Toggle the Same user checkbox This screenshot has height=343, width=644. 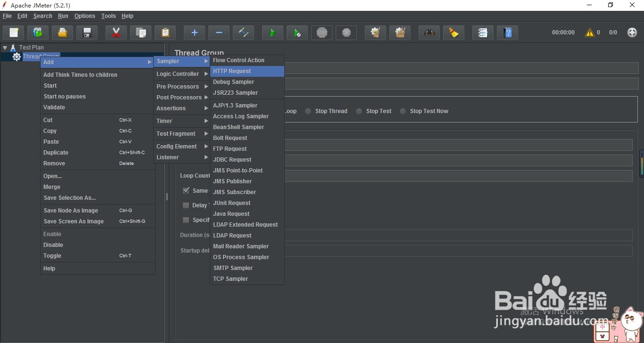pos(186,191)
